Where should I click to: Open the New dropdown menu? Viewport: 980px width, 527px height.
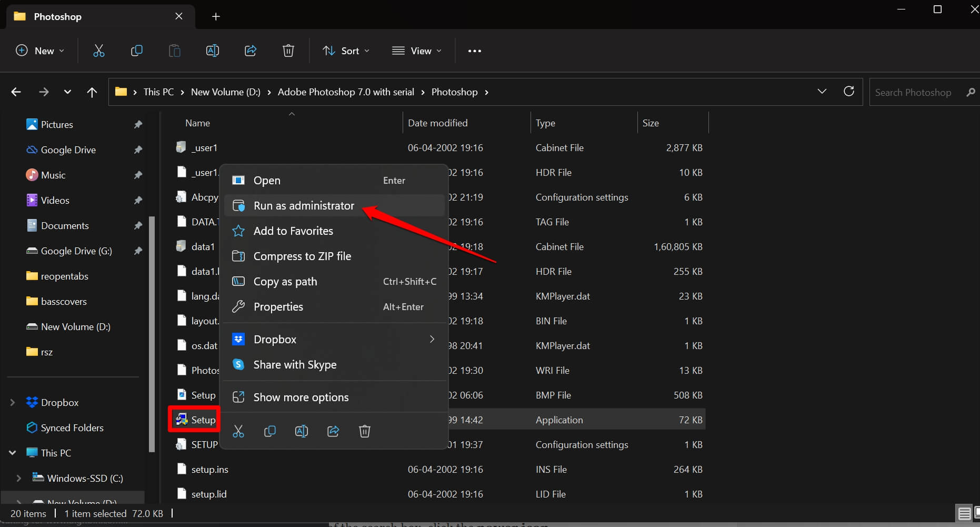pos(40,51)
